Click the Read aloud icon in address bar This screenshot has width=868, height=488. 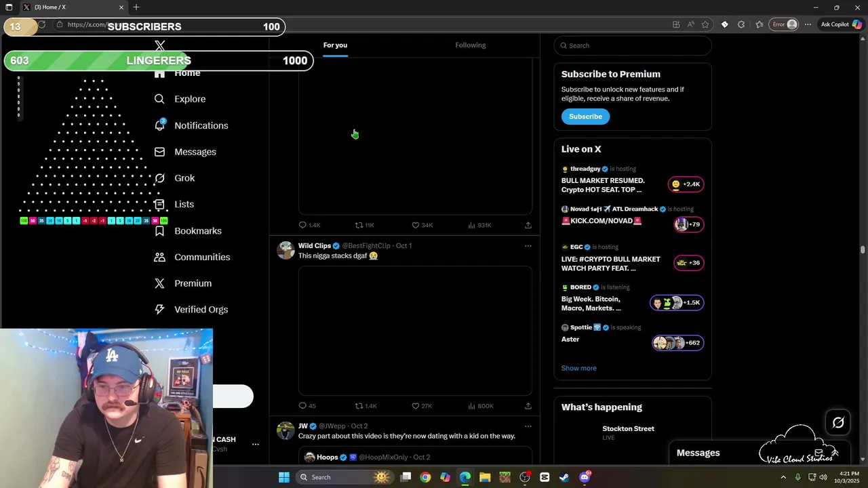click(690, 24)
